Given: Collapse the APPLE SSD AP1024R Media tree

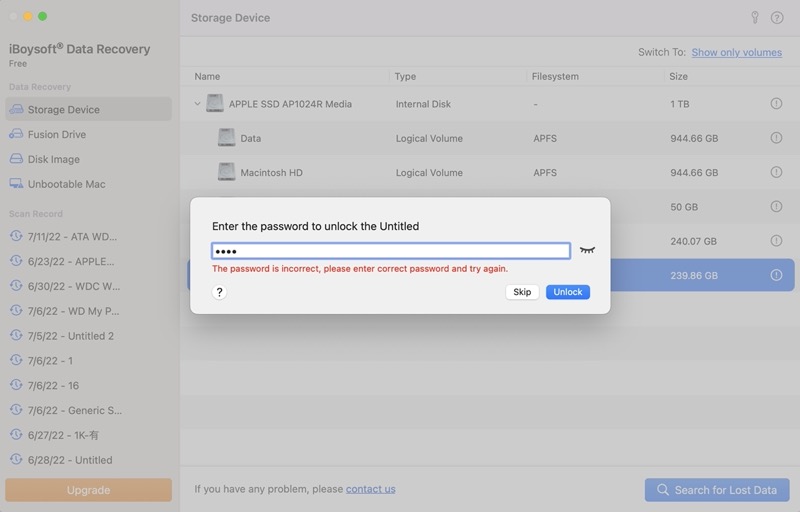Looking at the screenshot, I should pos(197,104).
